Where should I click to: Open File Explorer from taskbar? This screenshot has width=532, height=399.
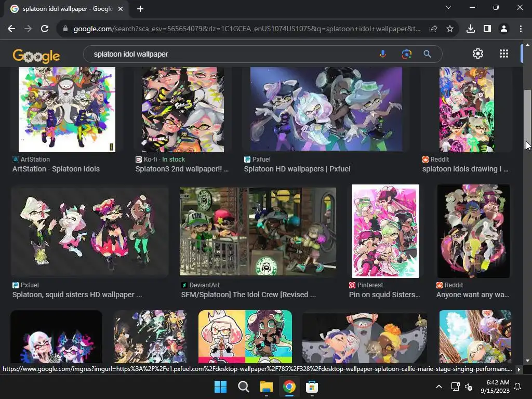[267, 387]
